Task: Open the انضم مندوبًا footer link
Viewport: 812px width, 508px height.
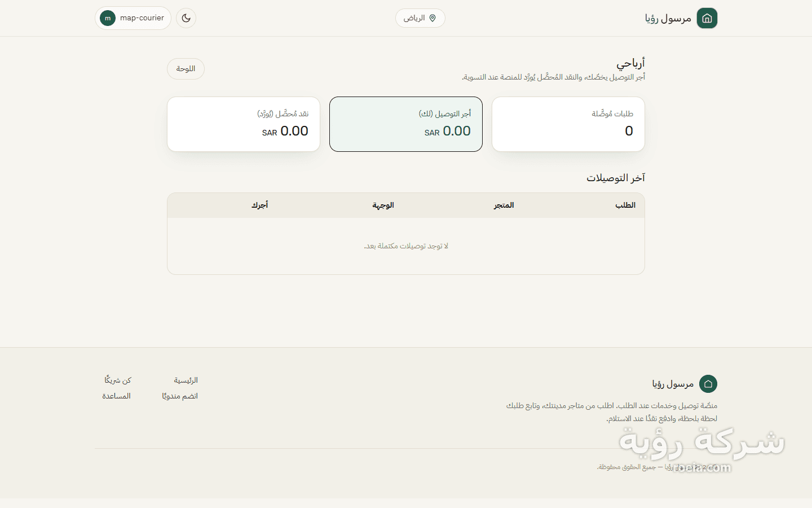Action: tap(180, 396)
